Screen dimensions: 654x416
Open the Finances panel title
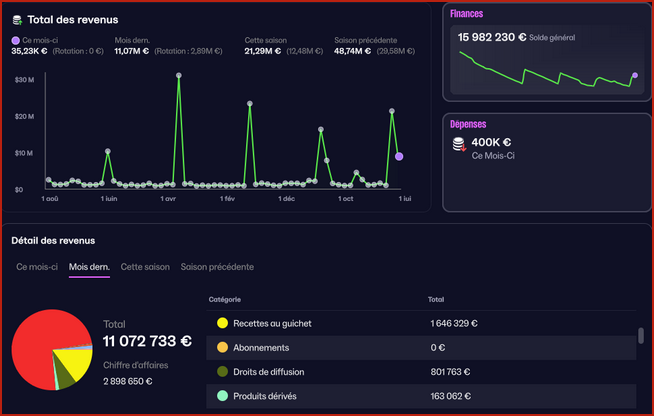click(467, 14)
